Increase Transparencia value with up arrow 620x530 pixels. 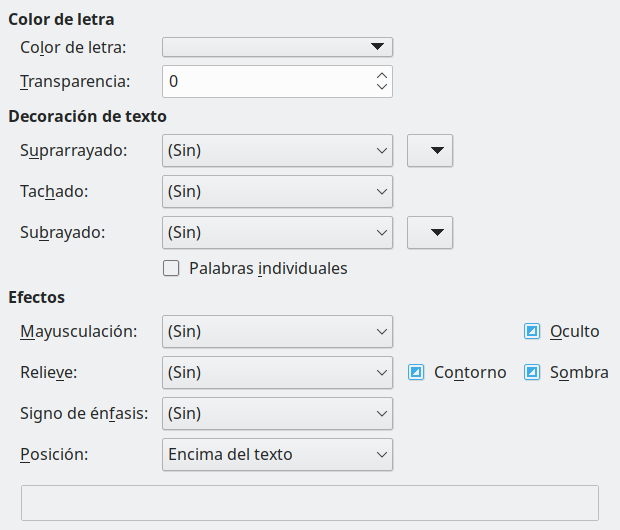(381, 75)
